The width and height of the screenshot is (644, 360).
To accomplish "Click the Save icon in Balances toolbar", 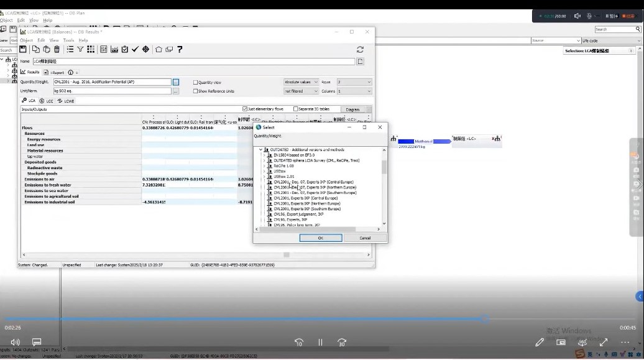I will tap(23, 50).
